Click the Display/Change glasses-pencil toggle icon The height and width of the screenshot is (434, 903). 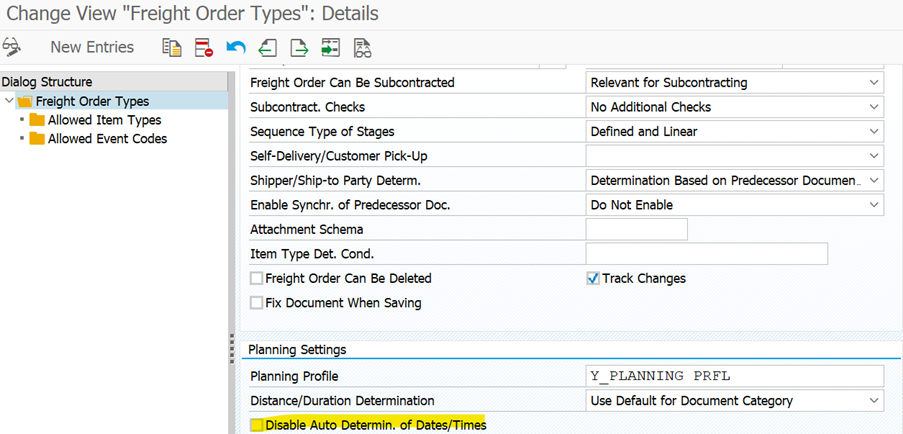pos(12,47)
